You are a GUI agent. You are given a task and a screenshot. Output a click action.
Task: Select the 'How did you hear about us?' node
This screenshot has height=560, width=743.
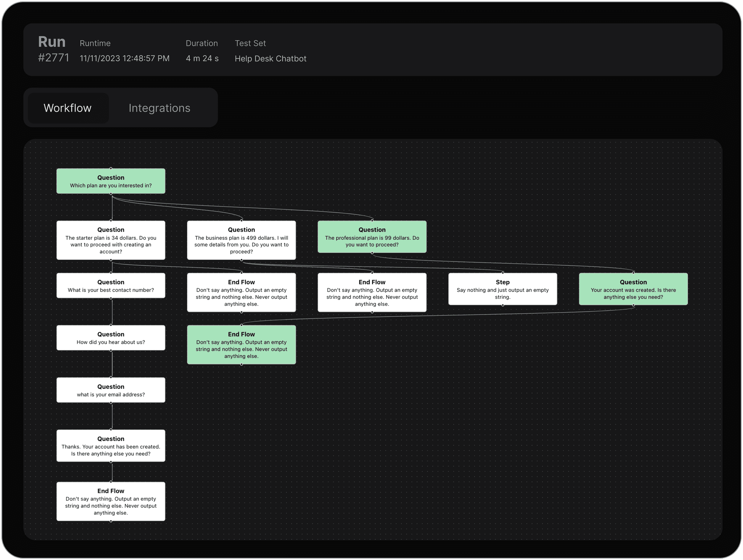point(111,338)
